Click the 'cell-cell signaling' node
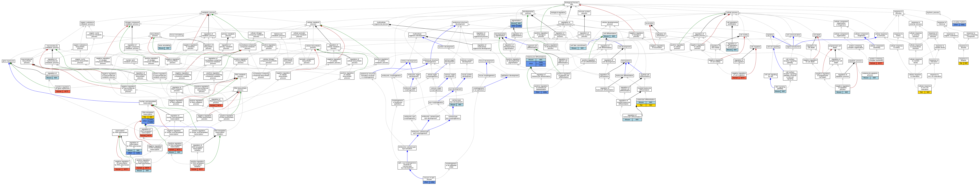Image resolution: width=980 pixels, height=185 pixels. 773,47
